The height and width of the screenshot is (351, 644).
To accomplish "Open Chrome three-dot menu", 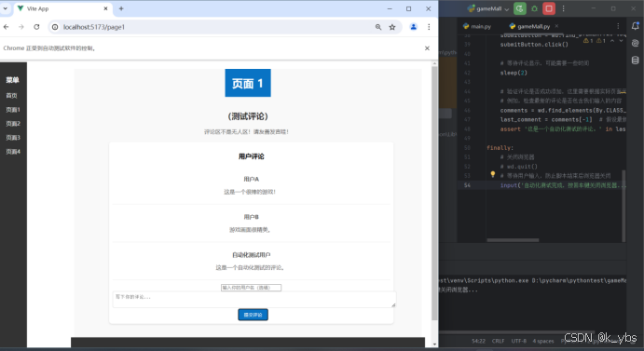I will (x=429, y=27).
